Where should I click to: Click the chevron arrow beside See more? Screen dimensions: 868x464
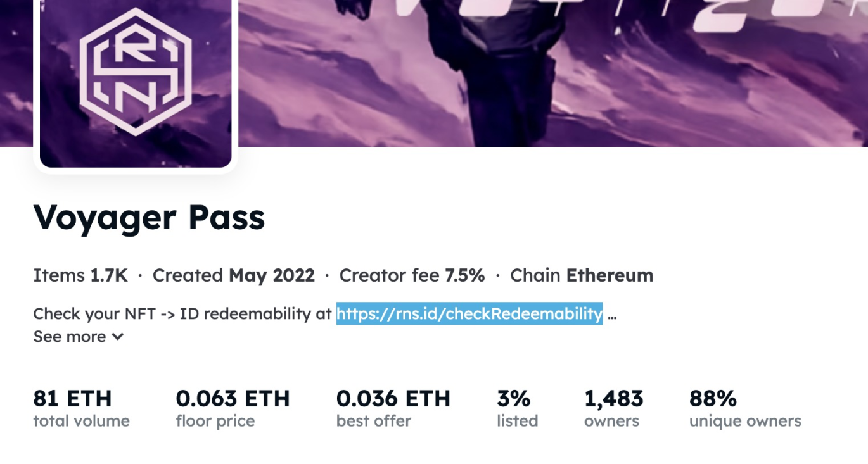(x=117, y=337)
